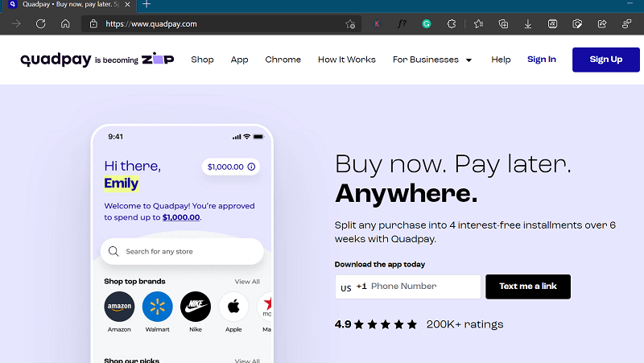Click the browser address bar URL

tap(151, 24)
